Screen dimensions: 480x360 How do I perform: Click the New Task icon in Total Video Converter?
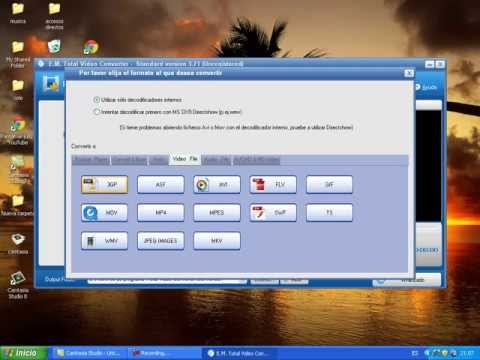(x=51, y=83)
